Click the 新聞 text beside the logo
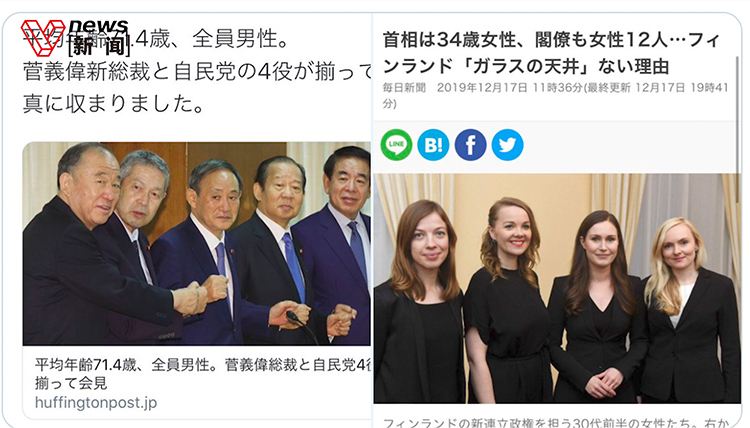Image resolution: width=750 pixels, height=428 pixels. point(99,46)
